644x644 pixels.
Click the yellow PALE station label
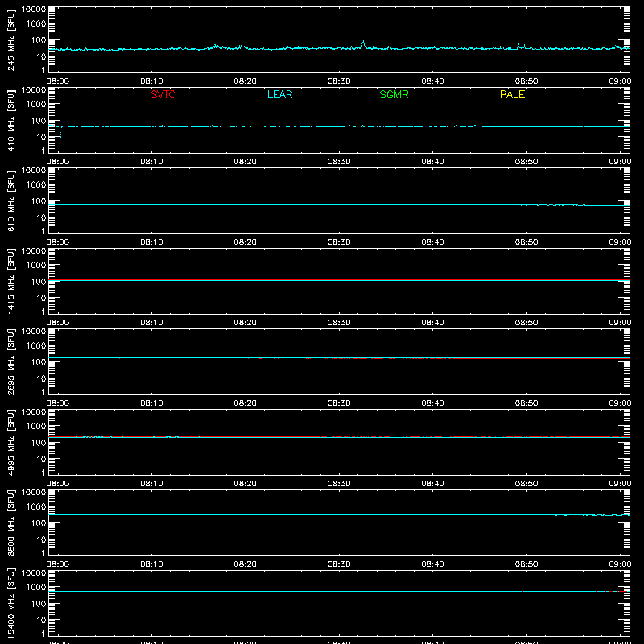[512, 94]
